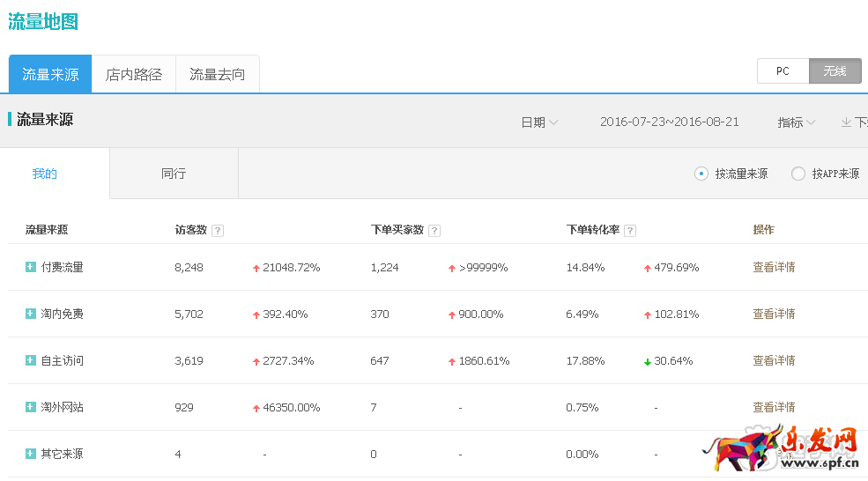Viewport: 868px width, 481px height.
Task: Click 查看详情 for 自主访问
Action: point(774,360)
